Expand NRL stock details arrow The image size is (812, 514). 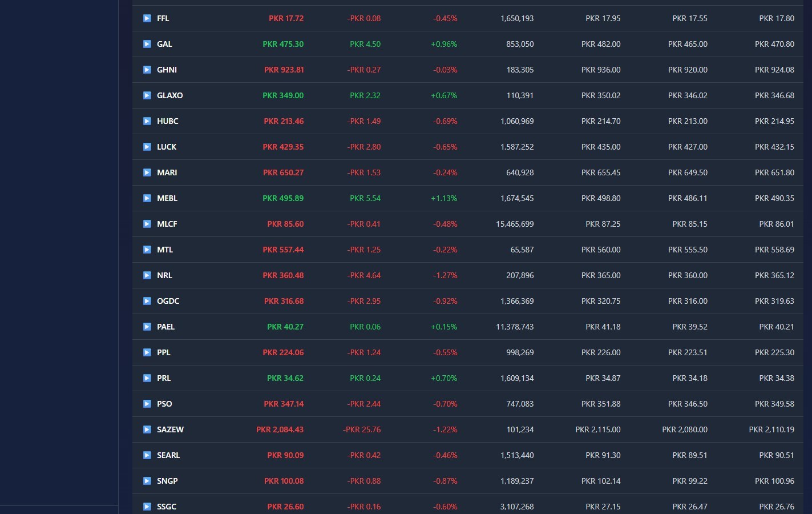coord(147,275)
